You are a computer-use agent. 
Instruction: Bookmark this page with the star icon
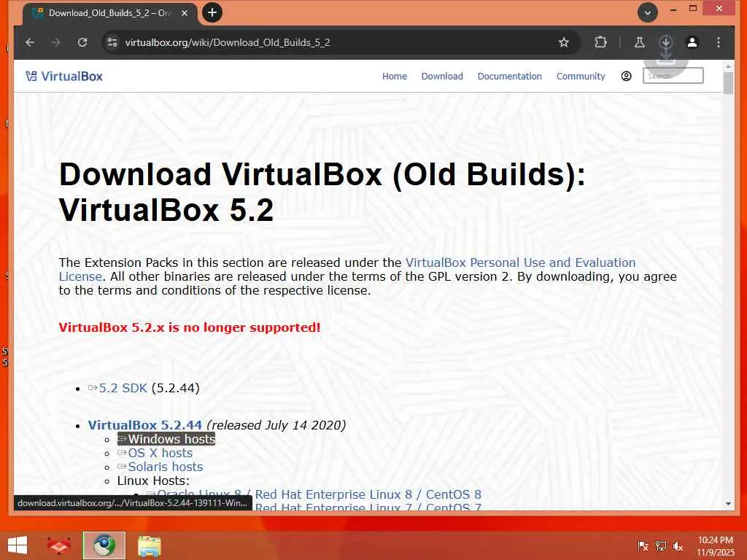click(x=564, y=42)
